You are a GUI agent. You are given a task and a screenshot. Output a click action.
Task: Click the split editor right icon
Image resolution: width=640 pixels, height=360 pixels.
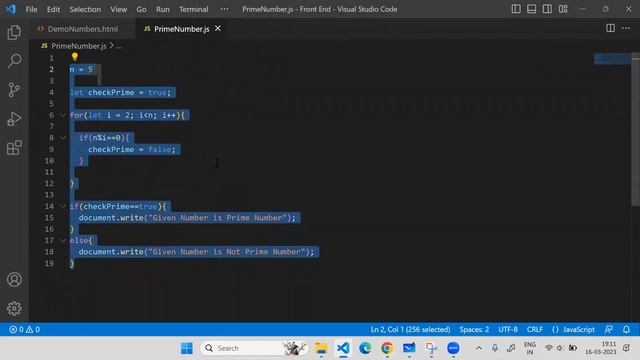click(610, 28)
